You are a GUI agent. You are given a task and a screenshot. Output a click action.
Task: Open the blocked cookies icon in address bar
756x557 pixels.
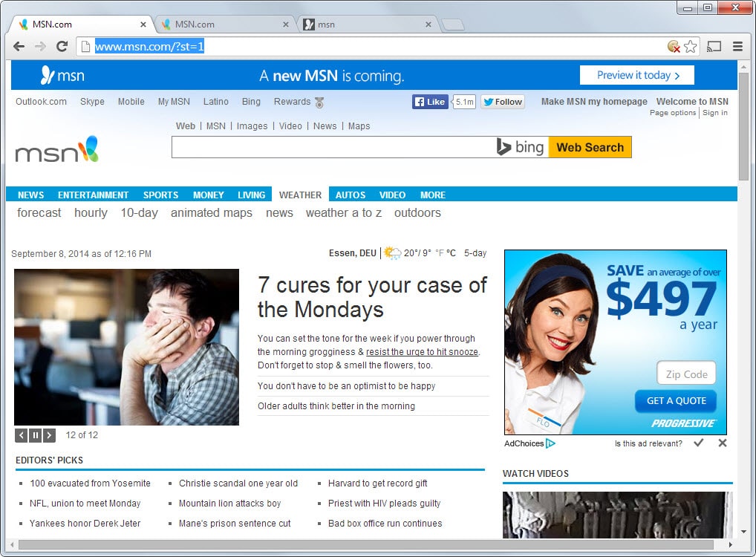pos(674,46)
